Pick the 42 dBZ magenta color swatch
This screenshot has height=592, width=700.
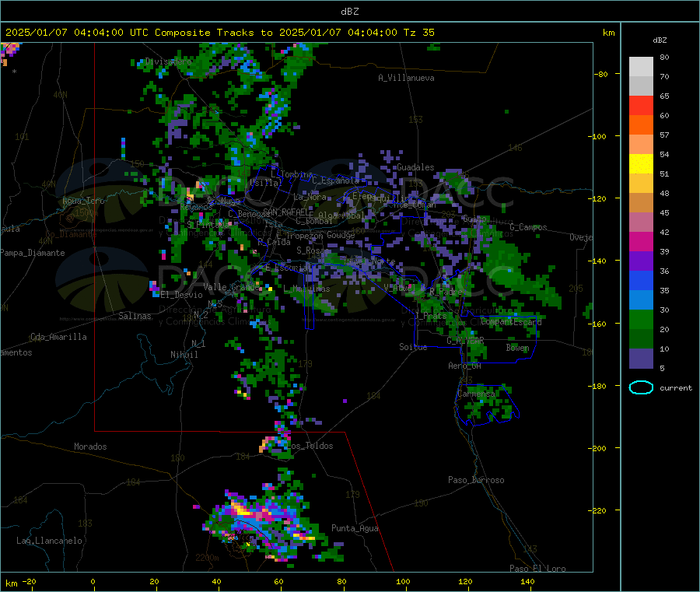641,241
